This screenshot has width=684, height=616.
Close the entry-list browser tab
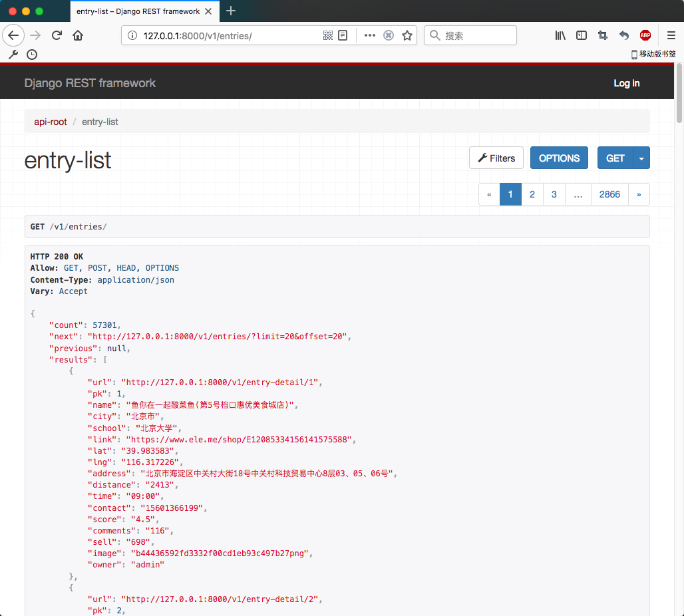[208, 11]
